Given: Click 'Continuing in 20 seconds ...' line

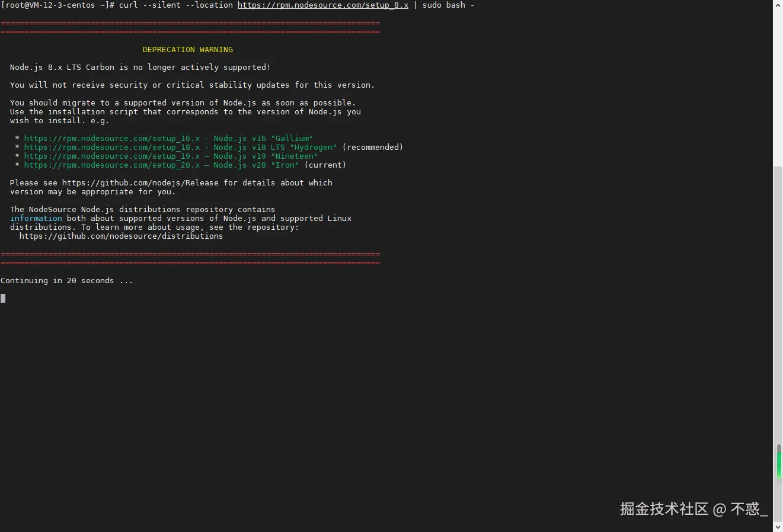Looking at the screenshot, I should click(67, 280).
